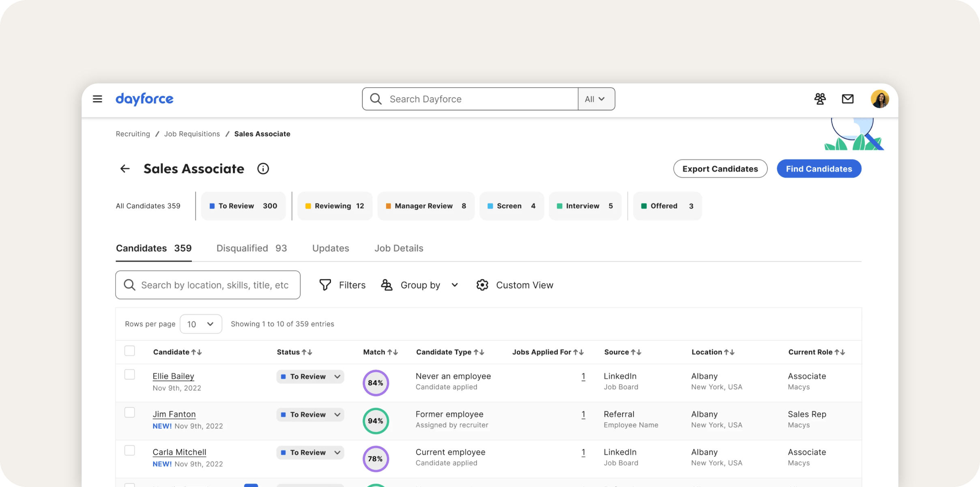Open the Job Details tab
The height and width of the screenshot is (487, 980).
click(x=399, y=248)
